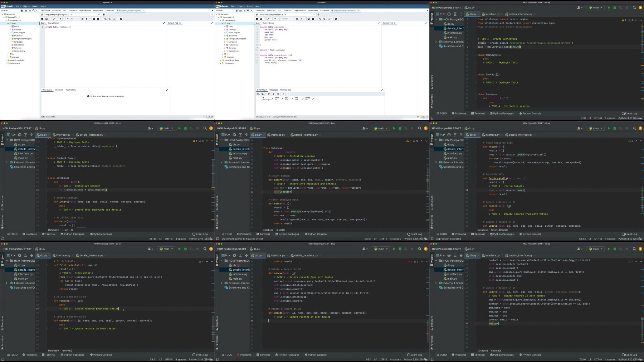644x362 pixels.
Task: Click UTF-8 encoding widget in PyCharm window at 33:21
Action: (x=383, y=239)
